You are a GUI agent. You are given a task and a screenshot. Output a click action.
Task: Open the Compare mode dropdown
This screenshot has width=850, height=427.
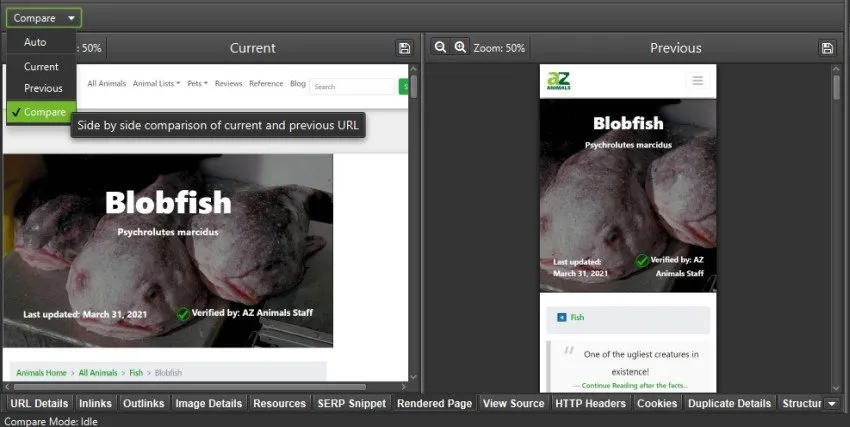(43, 18)
